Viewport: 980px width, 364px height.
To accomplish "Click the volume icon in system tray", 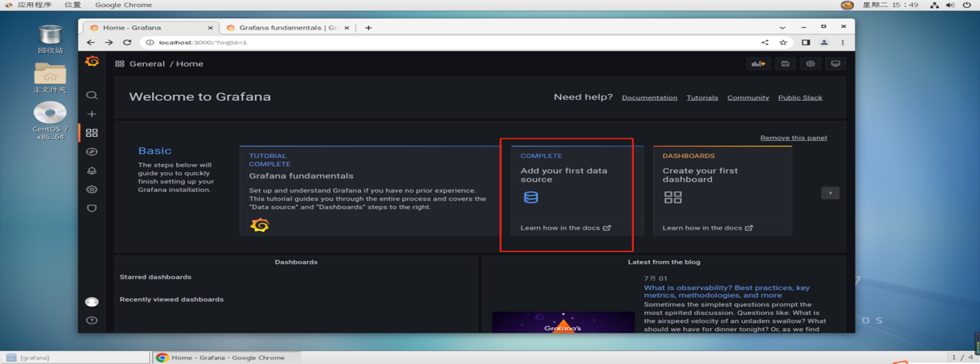I will point(950,5).
